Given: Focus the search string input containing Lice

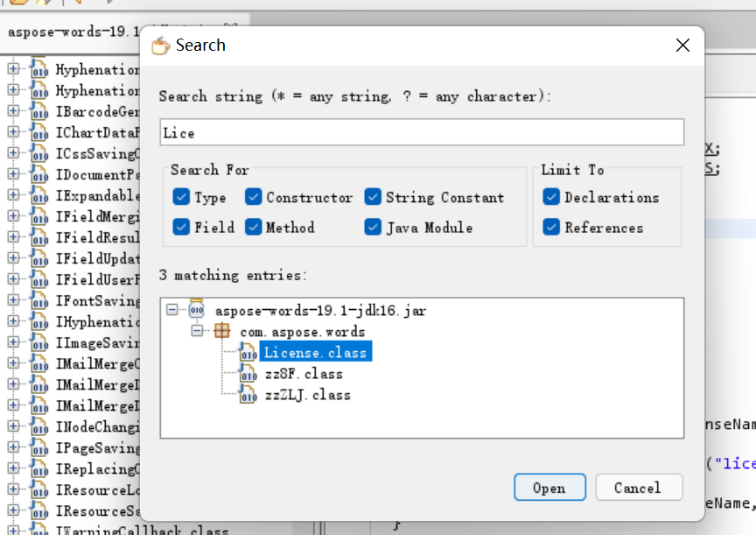Looking at the screenshot, I should pyautogui.click(x=422, y=132).
